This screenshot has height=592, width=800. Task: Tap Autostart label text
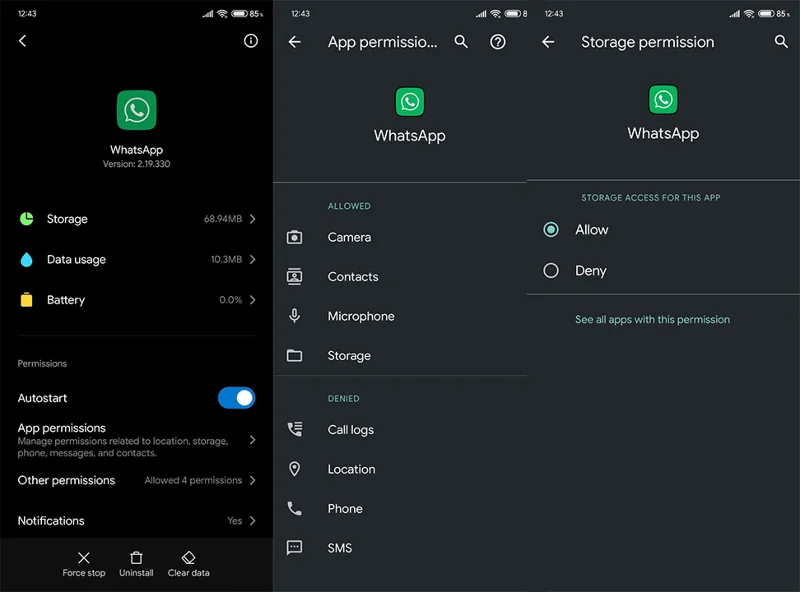(42, 398)
